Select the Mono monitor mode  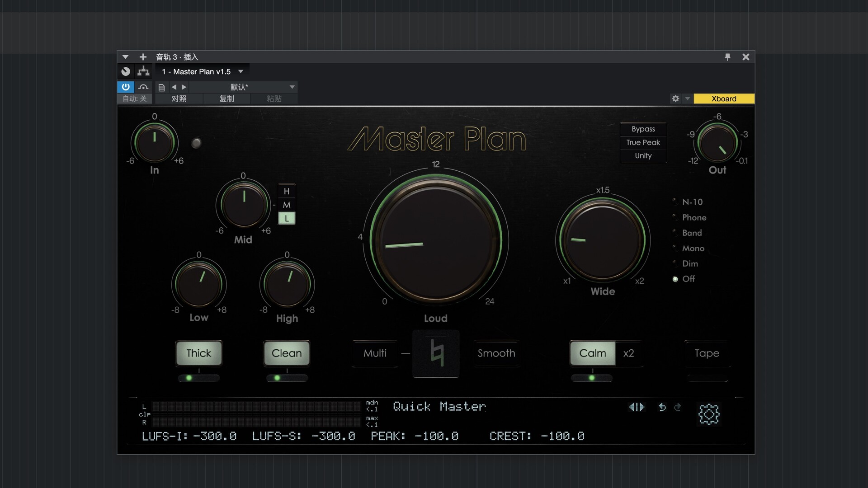[x=689, y=248]
